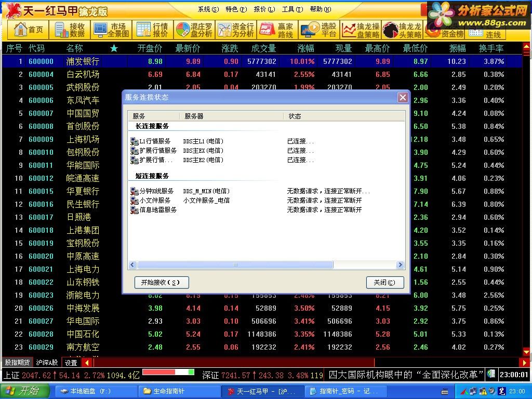Click the dialog horizontal scrollbar thumb

tap(235, 265)
